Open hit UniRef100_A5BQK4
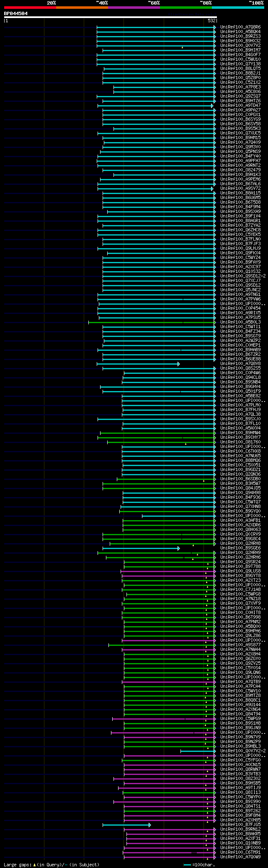 pos(240,31)
